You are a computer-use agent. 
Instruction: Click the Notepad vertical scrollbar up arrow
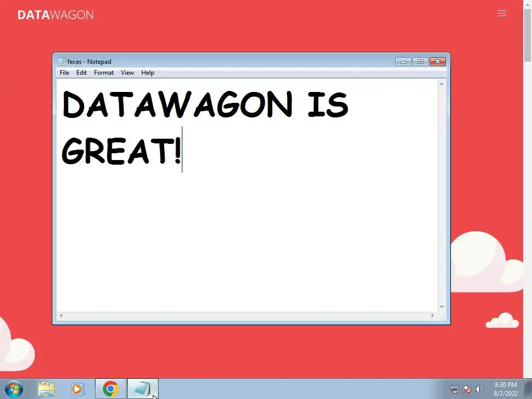(442, 84)
